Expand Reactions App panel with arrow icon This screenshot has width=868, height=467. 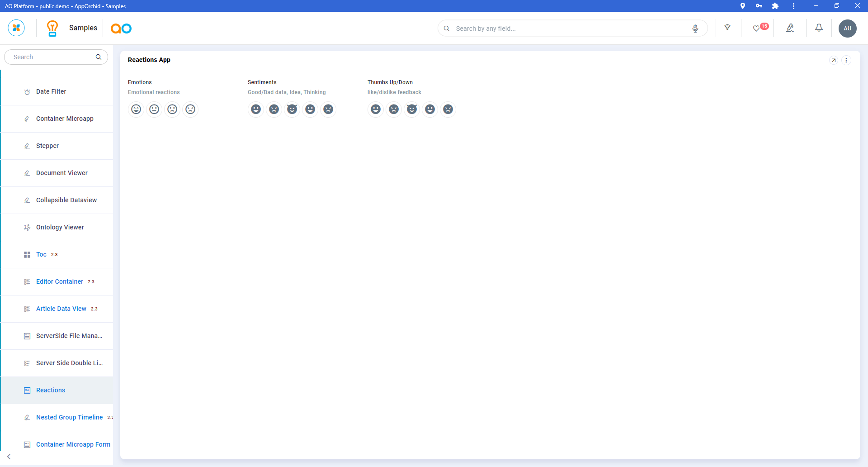pyautogui.click(x=834, y=60)
